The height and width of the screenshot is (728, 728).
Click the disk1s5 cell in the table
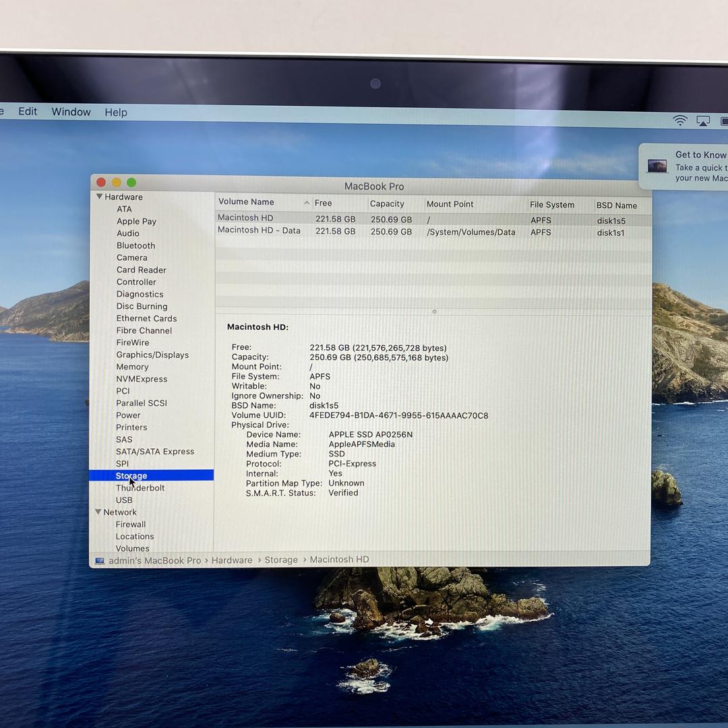pos(611,221)
